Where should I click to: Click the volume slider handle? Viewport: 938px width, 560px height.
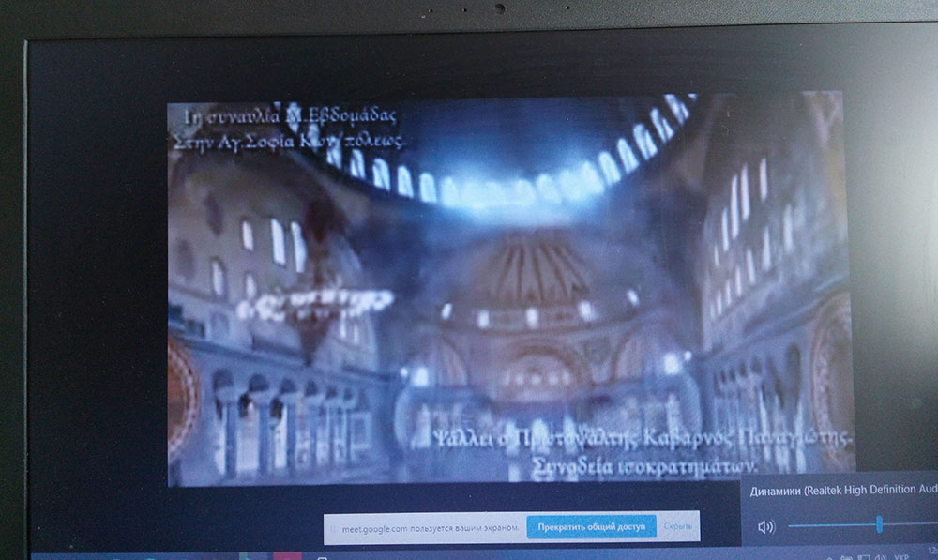pos(879,524)
